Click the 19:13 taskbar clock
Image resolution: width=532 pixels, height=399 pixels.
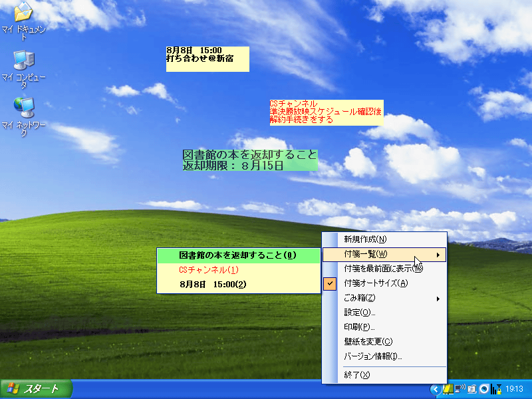point(514,389)
